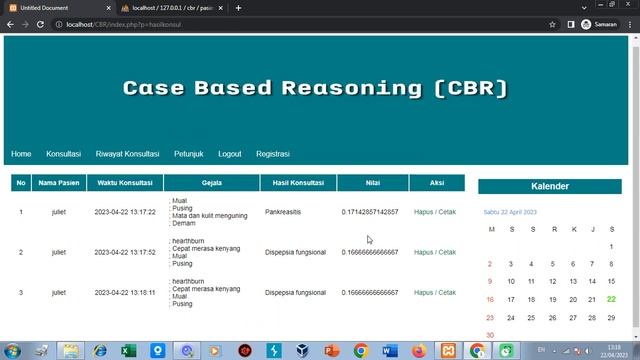Open Firefox from the taskbar
This screenshot has width=640, height=360.
419,351
